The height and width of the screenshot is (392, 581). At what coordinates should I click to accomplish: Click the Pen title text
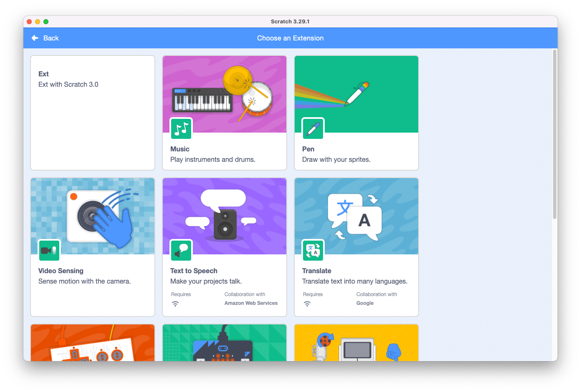(308, 149)
